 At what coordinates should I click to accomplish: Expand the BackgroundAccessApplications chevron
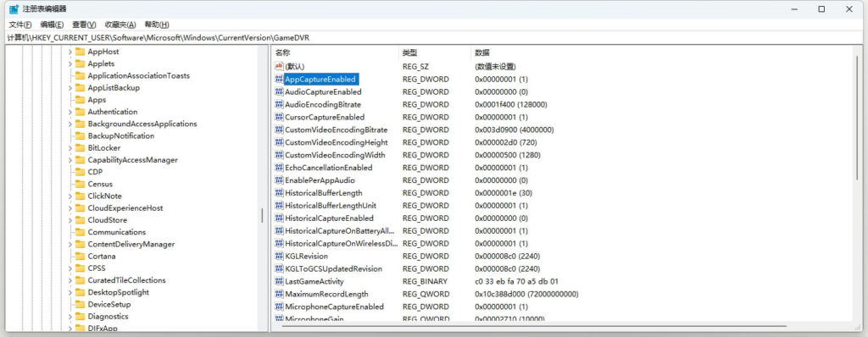coord(70,124)
